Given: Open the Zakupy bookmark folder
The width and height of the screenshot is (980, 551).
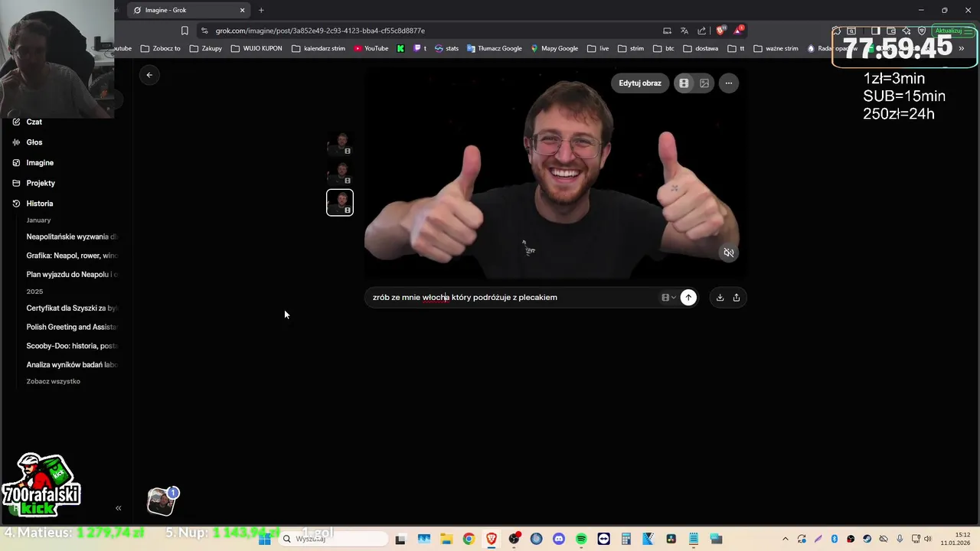Looking at the screenshot, I should [206, 48].
